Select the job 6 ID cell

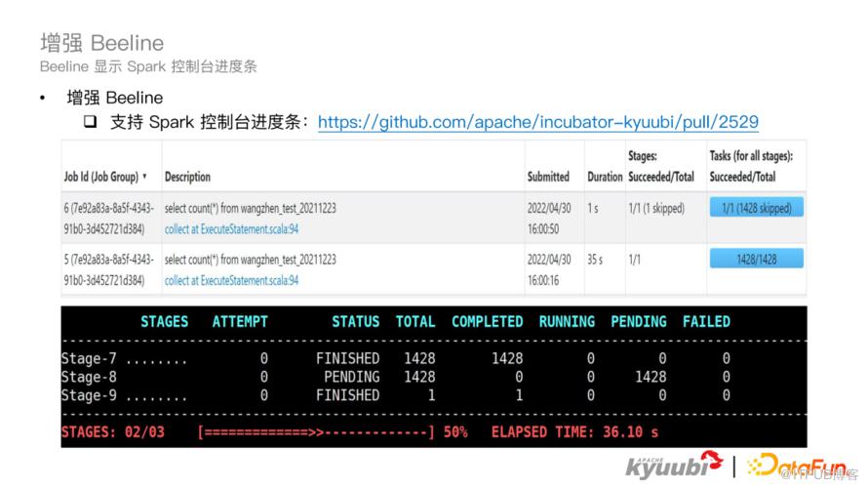[x=109, y=219]
